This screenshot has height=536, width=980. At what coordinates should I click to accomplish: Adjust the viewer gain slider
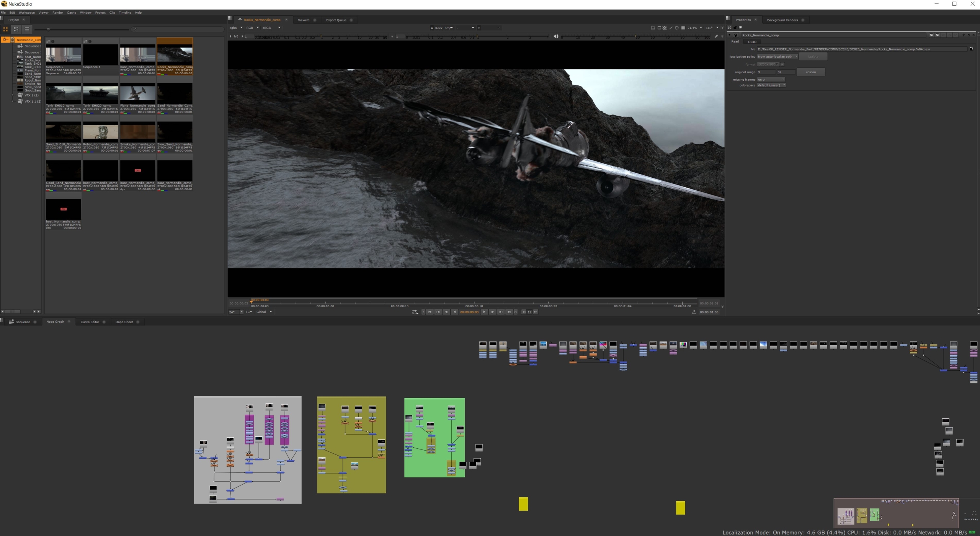[320, 36]
